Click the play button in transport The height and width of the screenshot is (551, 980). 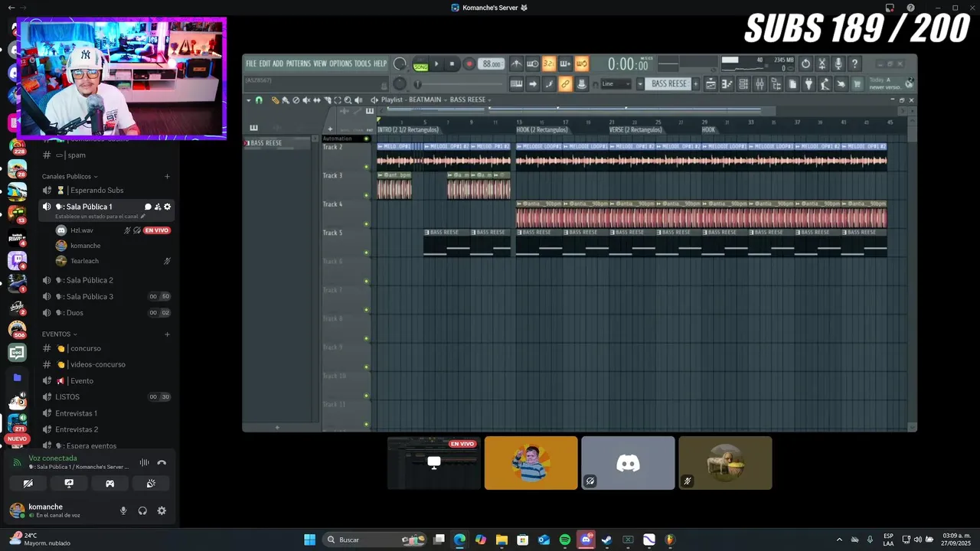coord(436,64)
